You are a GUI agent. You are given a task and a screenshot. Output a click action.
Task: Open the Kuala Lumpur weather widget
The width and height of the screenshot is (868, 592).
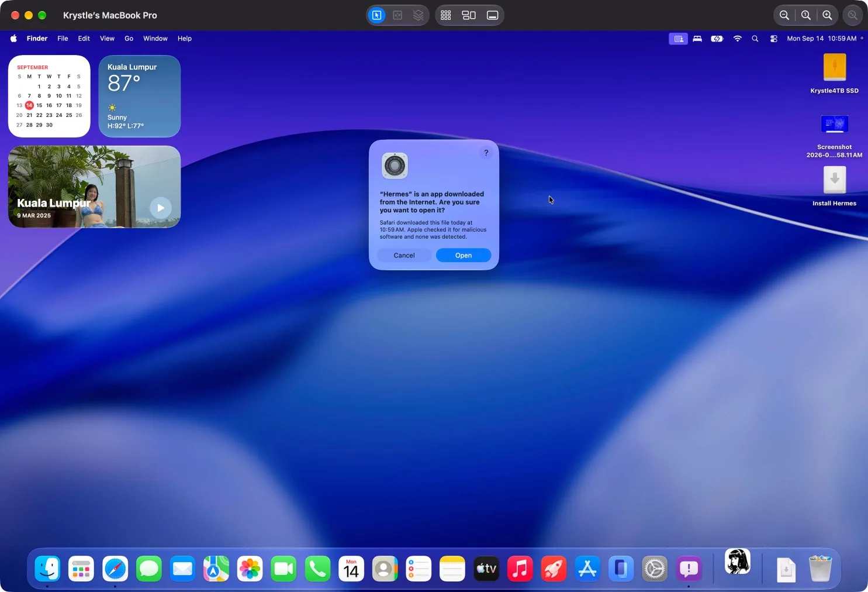140,96
